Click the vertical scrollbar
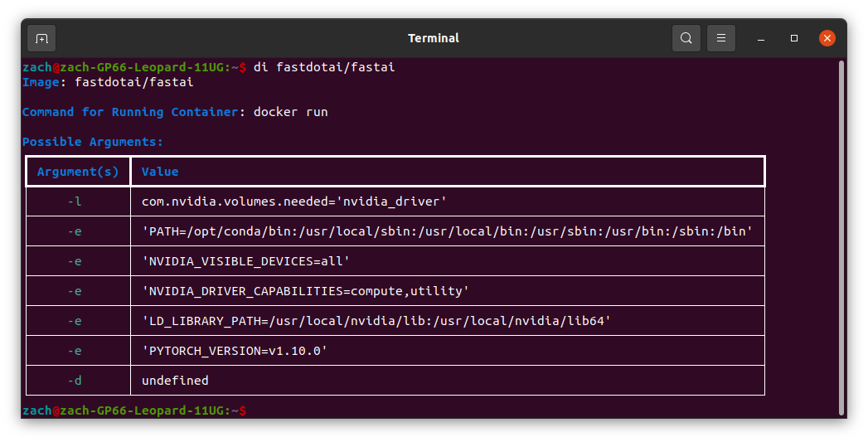The height and width of the screenshot is (442, 868). tap(841, 238)
